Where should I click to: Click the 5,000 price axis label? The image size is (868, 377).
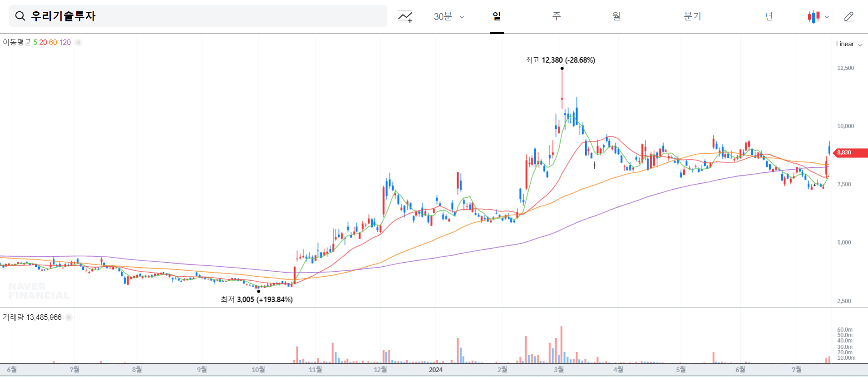pos(844,242)
